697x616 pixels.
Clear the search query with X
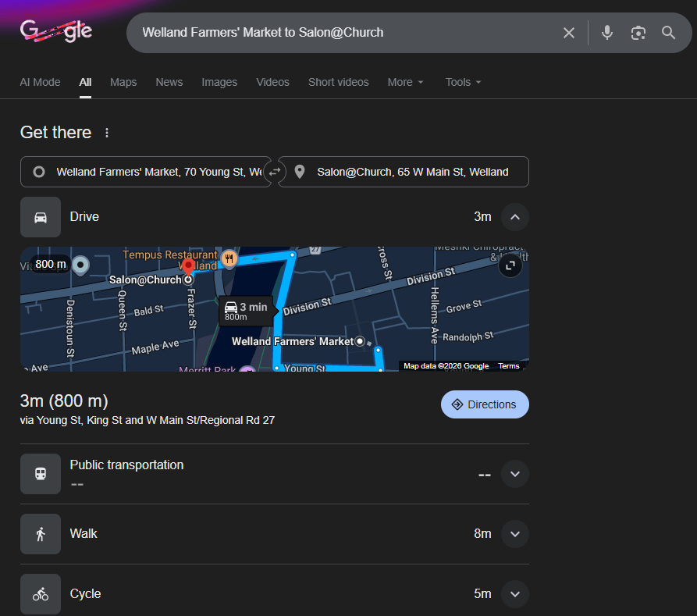[x=568, y=33]
